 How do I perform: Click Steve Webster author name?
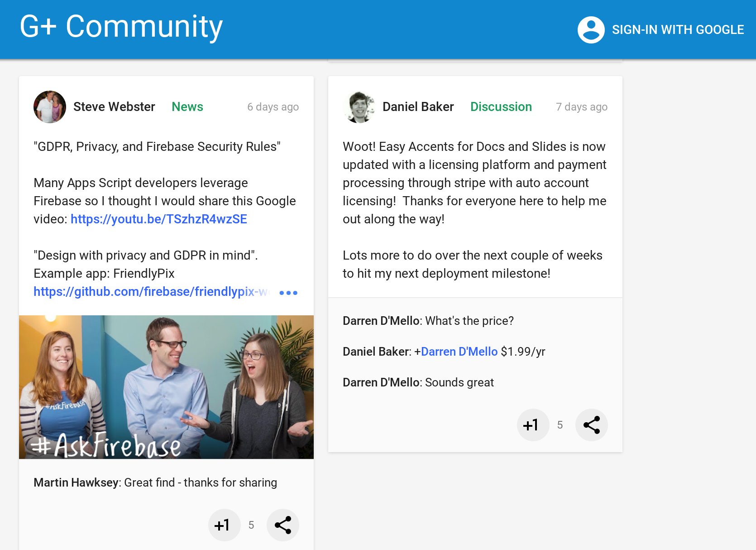coord(114,107)
